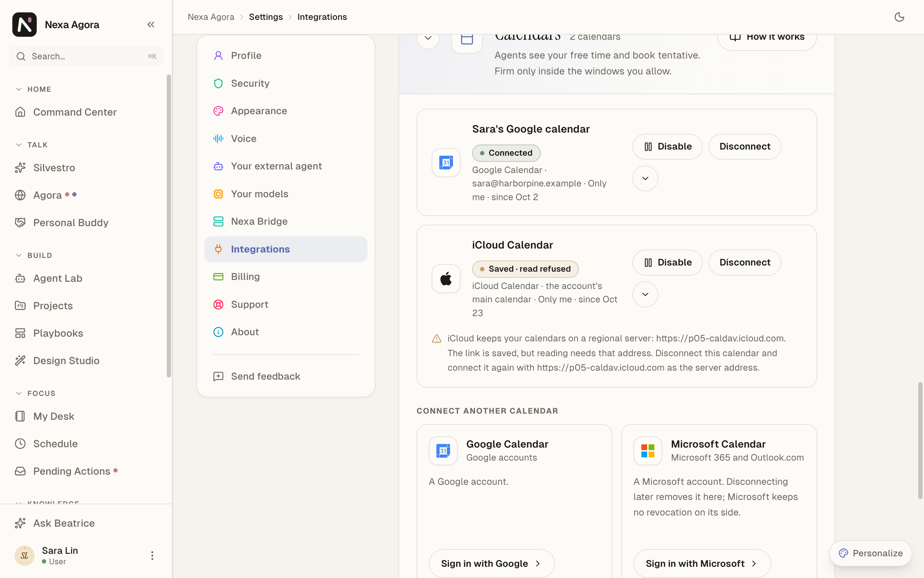Open Your external agent settings
Viewport: 924px width, 578px height.
click(286, 166)
